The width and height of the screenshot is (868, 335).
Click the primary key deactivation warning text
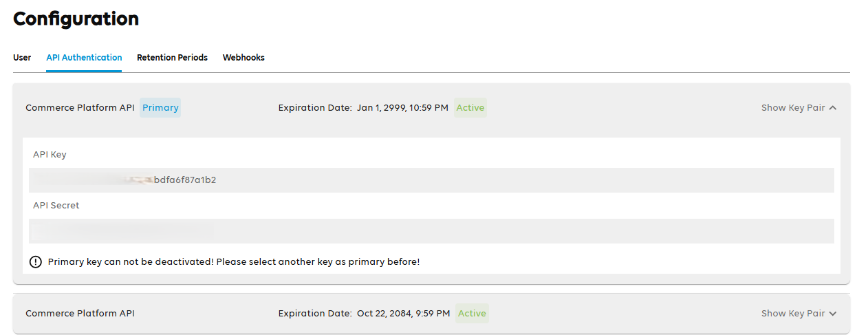coord(234,262)
